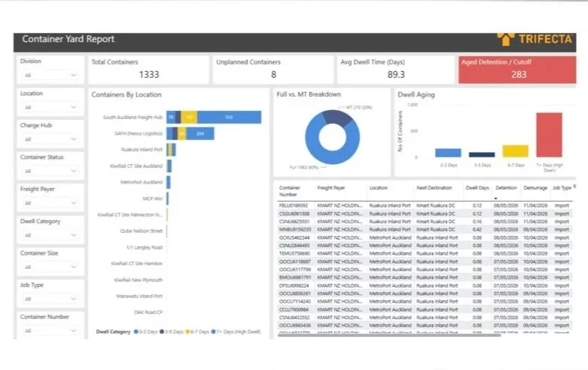Toggle the 3-5 Days legend item
Image resolution: width=588 pixels, height=370 pixels.
click(x=171, y=332)
